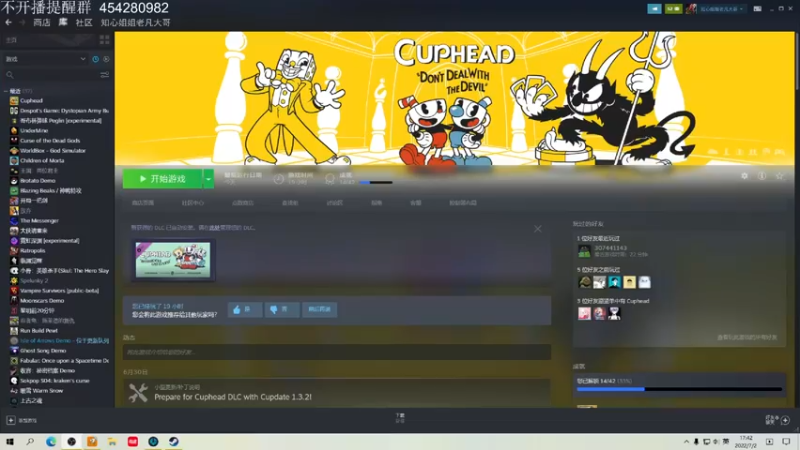The width and height of the screenshot is (800, 450).
Task: Click the green friend notifications button
Action: pyautogui.click(x=673, y=9)
